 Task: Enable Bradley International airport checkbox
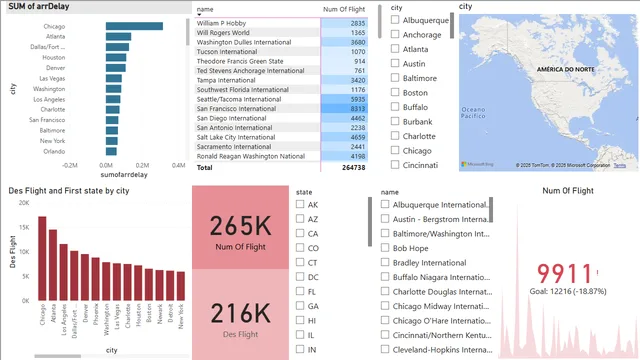coord(385,262)
